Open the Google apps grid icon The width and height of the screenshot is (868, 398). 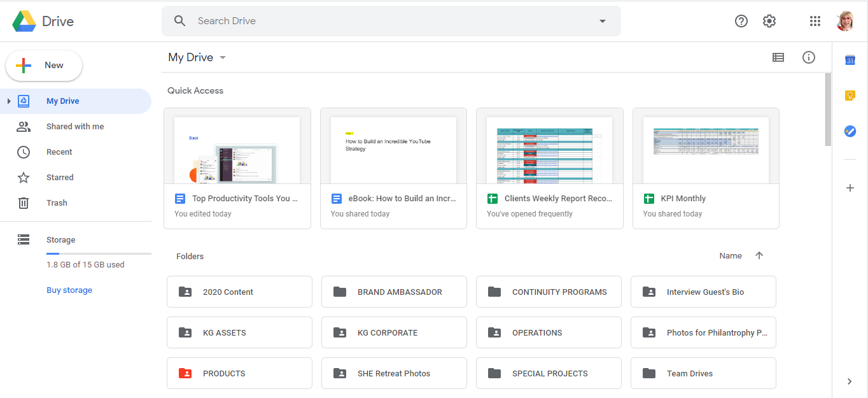click(x=815, y=21)
